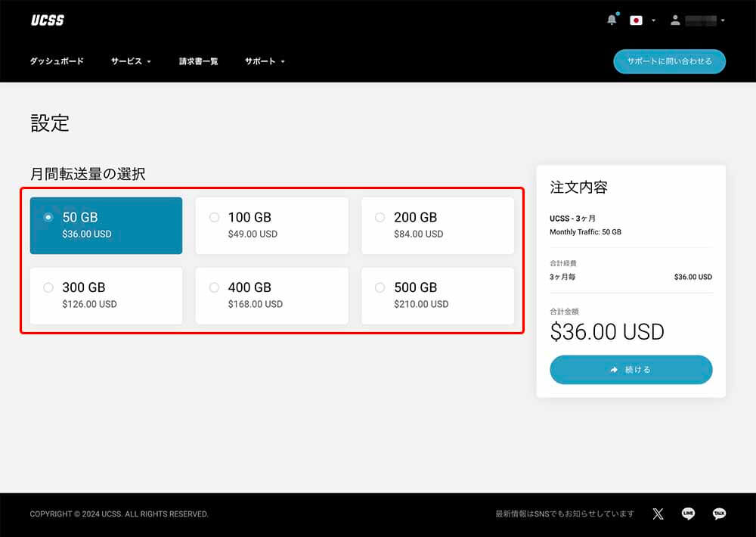The height and width of the screenshot is (537, 756).
Task: Open language selector dropdown arrow
Action: pos(653,20)
